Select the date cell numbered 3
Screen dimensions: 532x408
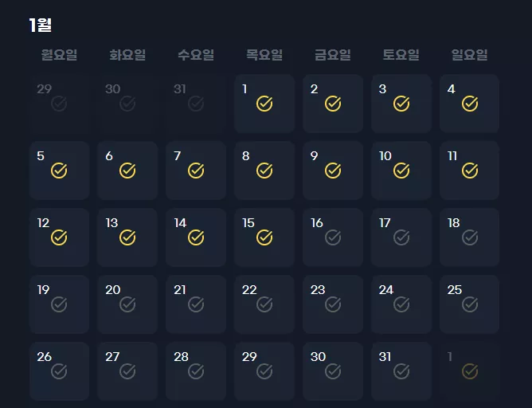click(x=401, y=104)
